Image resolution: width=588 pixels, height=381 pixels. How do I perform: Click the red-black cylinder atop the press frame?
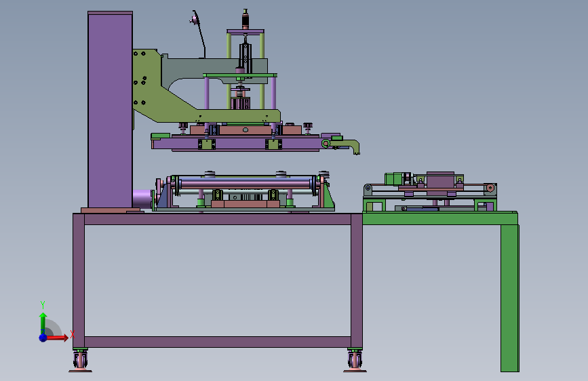[246, 19]
